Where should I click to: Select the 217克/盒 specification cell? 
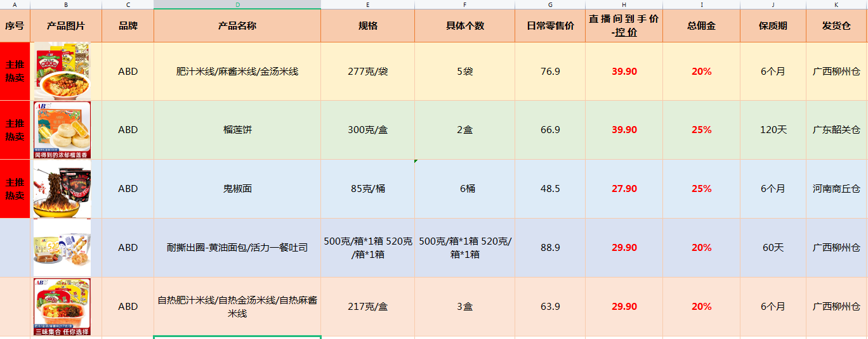click(x=368, y=307)
